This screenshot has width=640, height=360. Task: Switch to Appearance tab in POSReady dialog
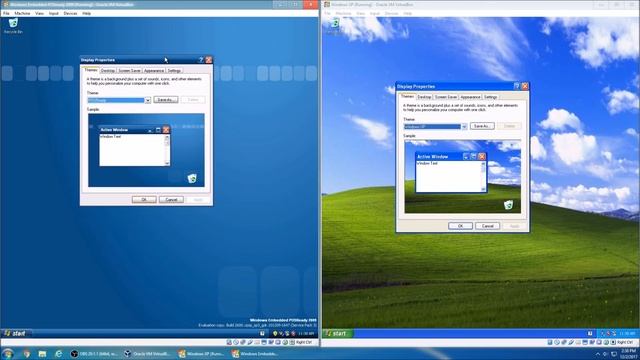coord(154,71)
